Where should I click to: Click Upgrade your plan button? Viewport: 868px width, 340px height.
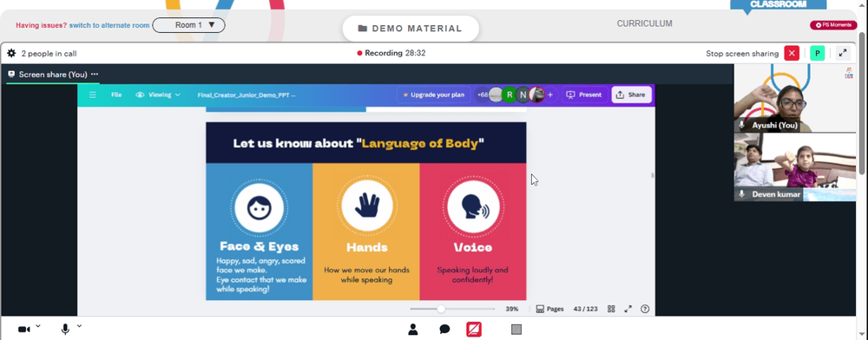[x=433, y=95]
